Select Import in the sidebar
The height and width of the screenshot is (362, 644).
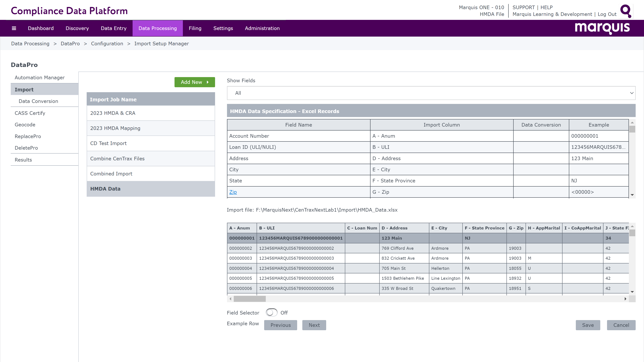point(45,89)
